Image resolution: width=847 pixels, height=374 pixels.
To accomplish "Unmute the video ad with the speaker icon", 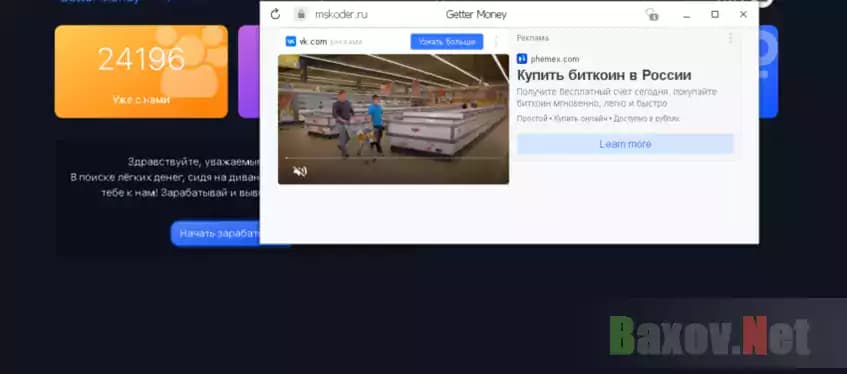I will 300,172.
